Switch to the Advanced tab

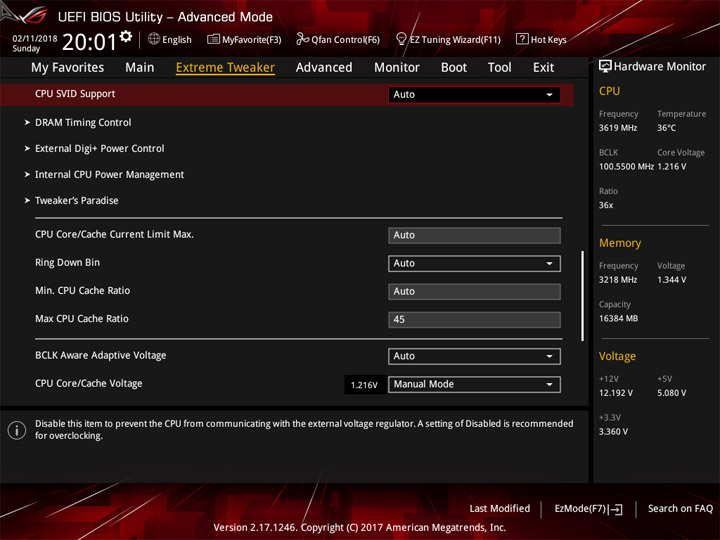coord(324,68)
